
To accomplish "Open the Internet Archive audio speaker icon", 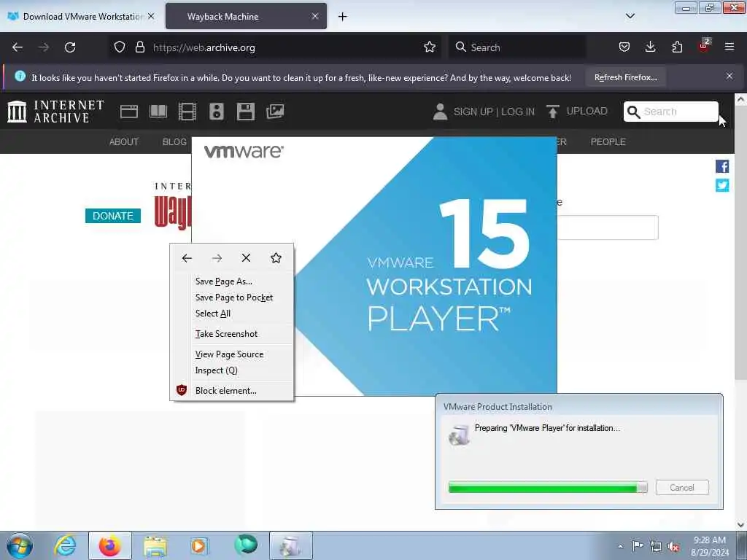I will coord(216,112).
